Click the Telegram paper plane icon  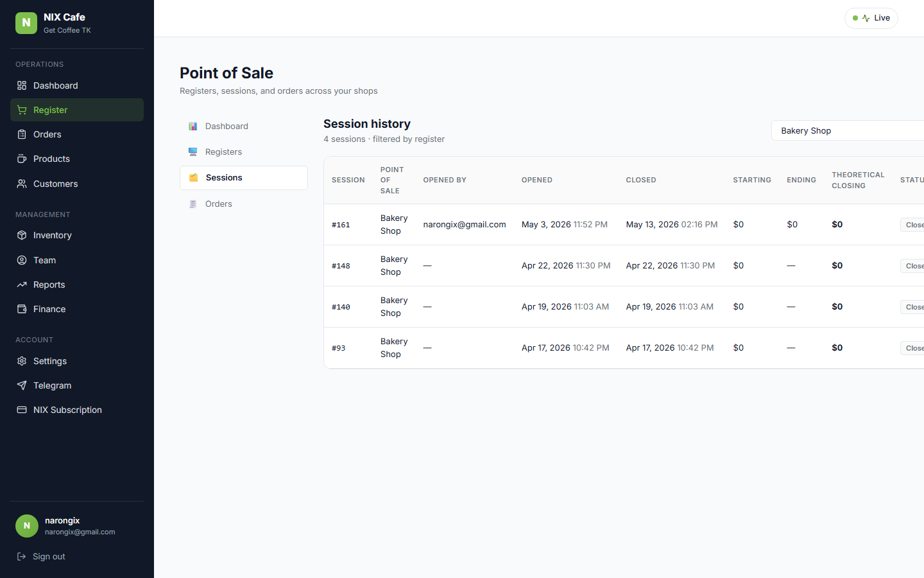(22, 385)
